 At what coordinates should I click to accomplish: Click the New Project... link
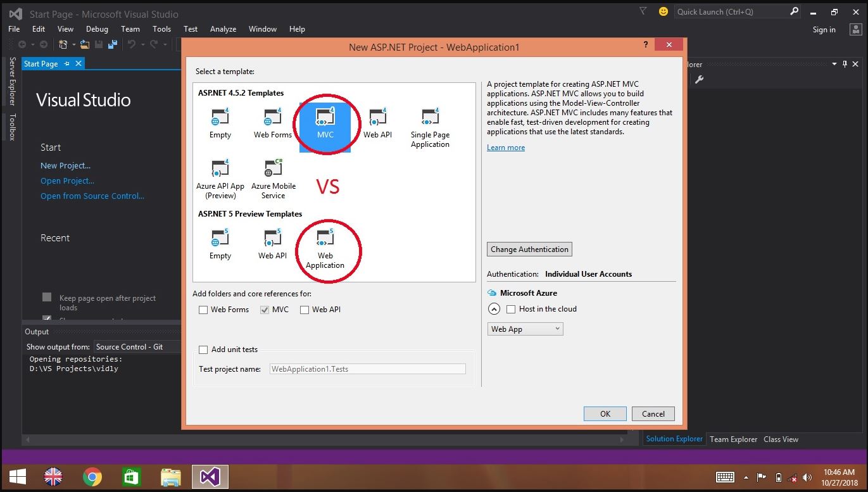tap(66, 165)
